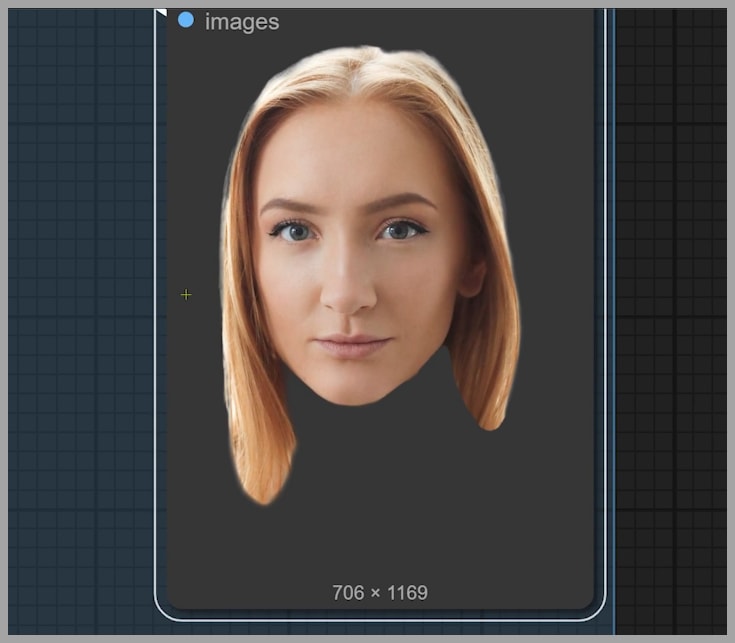Click the node's right border edge
735x643 pixels.
click(x=606, y=300)
